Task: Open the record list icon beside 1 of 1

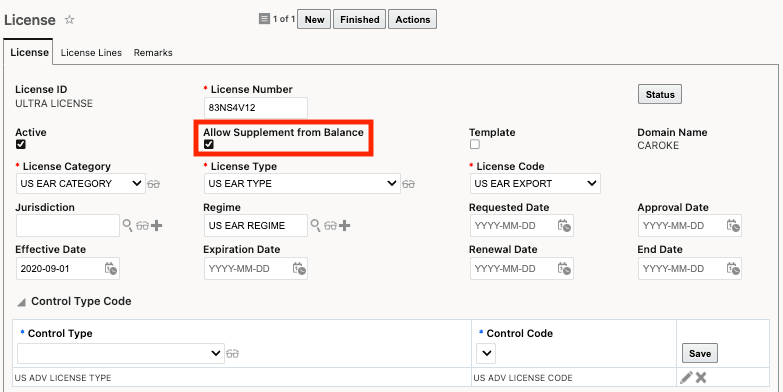Action: tap(264, 19)
